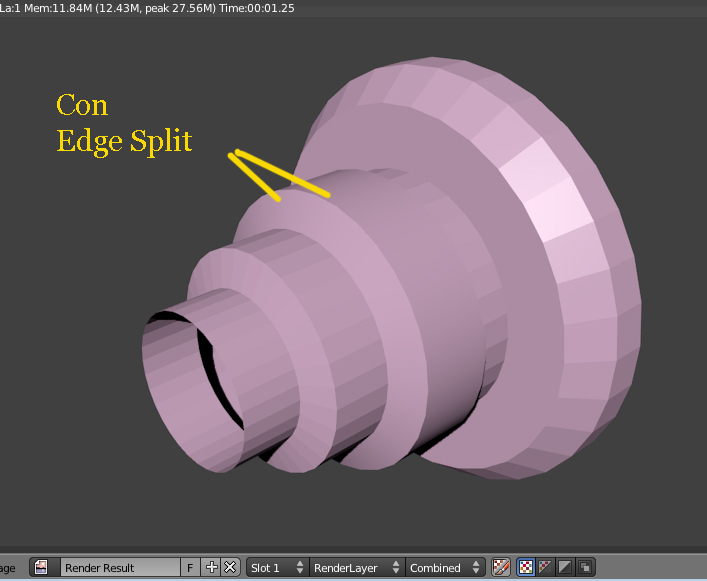Add a new image with plus icon
The image size is (707, 581).
pos(211,567)
